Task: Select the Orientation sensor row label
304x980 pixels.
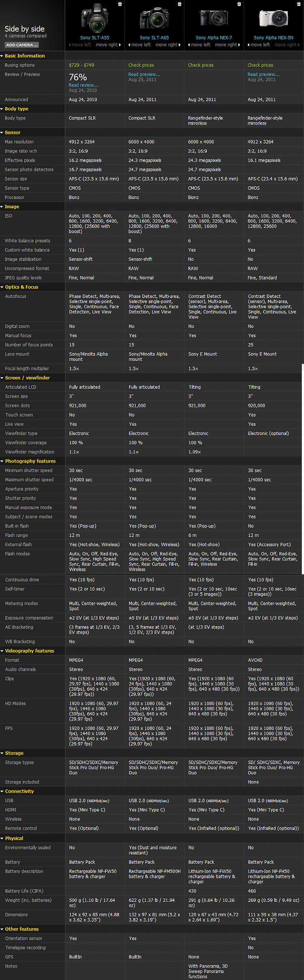Action: tap(24, 939)
